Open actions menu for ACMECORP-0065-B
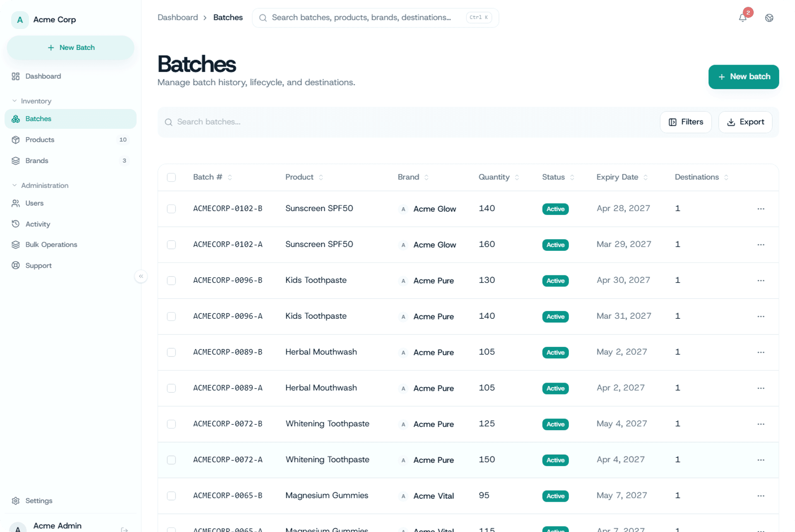The image size is (795, 532). tap(761, 496)
